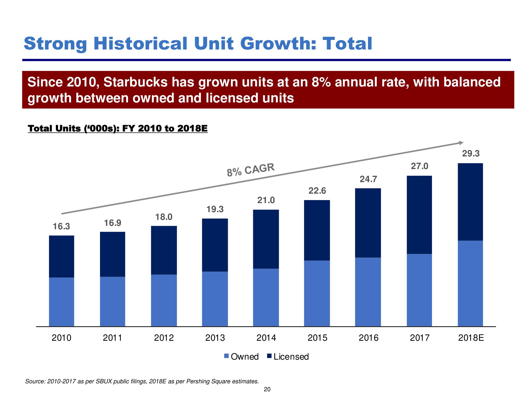Click the 2012 axis label
The width and height of the screenshot is (532, 399).
pos(164,338)
